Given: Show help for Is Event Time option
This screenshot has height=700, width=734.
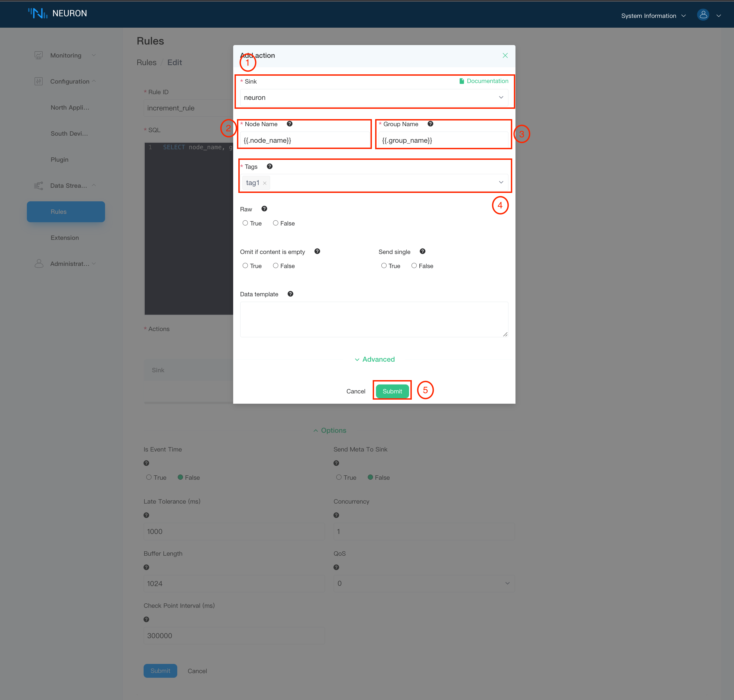Looking at the screenshot, I should pos(146,463).
